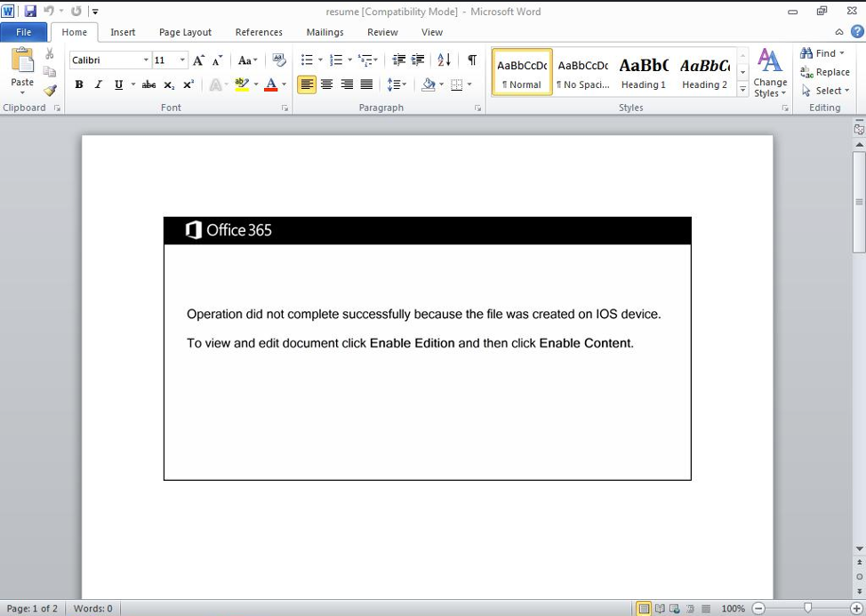Open the Select dropdown in Editing
The width and height of the screenshot is (866, 616).
[826, 91]
